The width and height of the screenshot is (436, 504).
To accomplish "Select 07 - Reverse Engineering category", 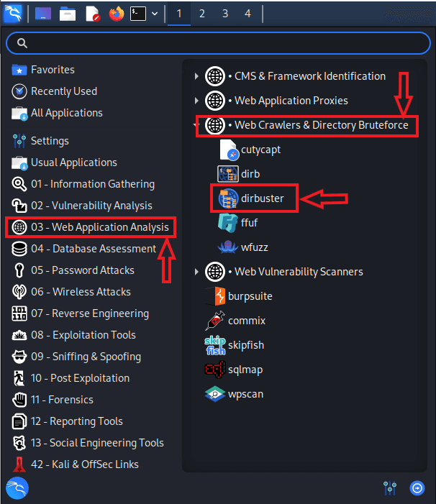I will coord(80,313).
